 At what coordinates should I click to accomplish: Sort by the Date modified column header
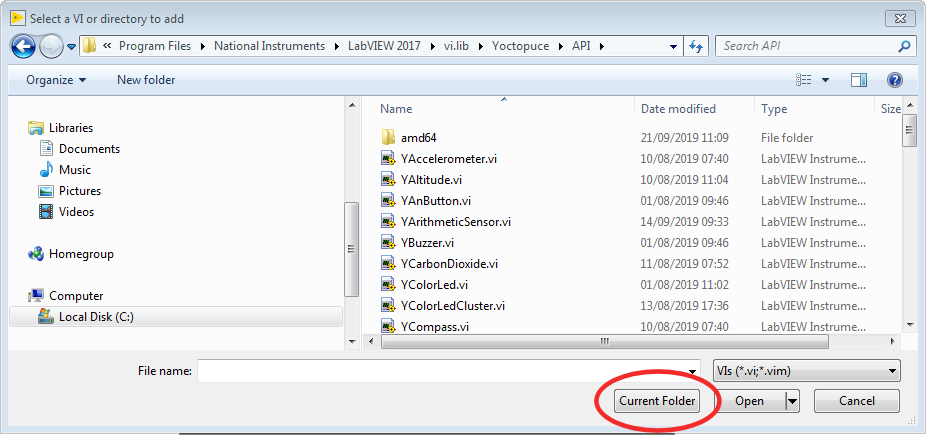[678, 109]
